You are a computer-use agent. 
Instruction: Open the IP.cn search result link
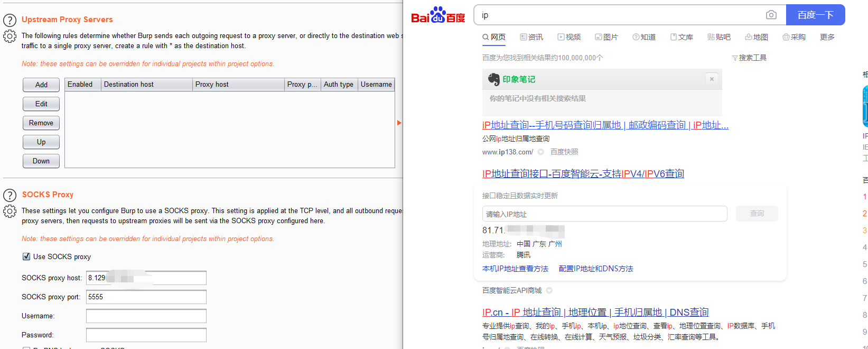pos(595,313)
